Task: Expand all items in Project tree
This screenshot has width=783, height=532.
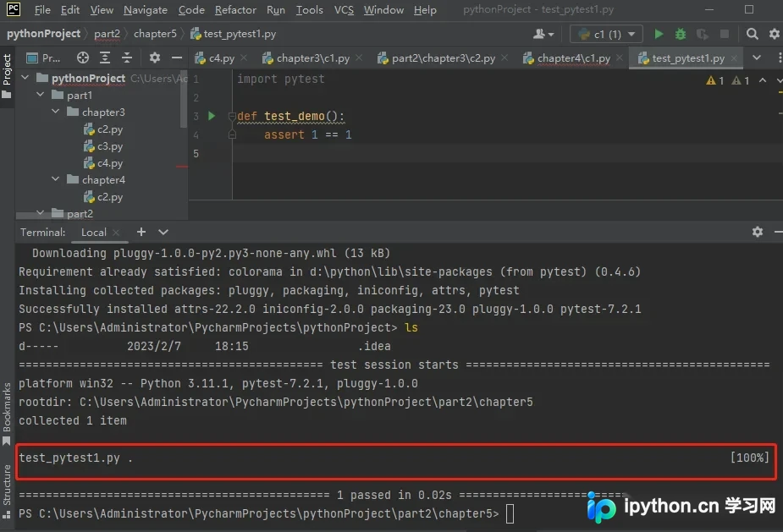Action: tap(105, 58)
